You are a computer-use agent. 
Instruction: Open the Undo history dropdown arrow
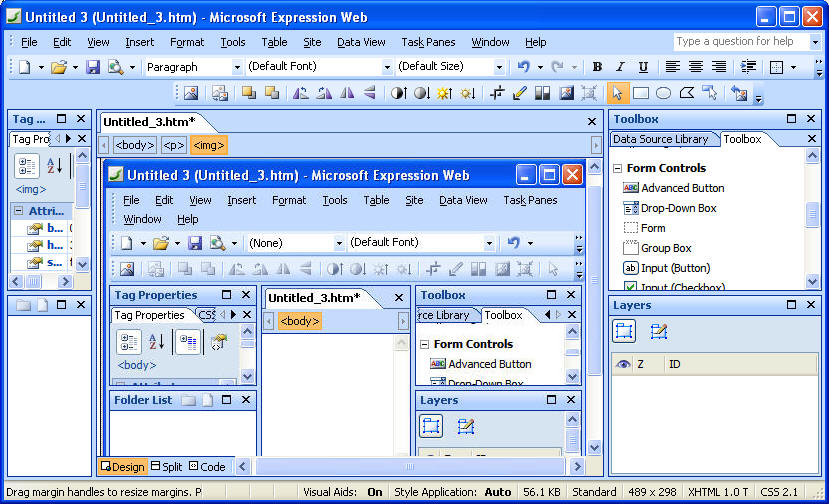(540, 67)
